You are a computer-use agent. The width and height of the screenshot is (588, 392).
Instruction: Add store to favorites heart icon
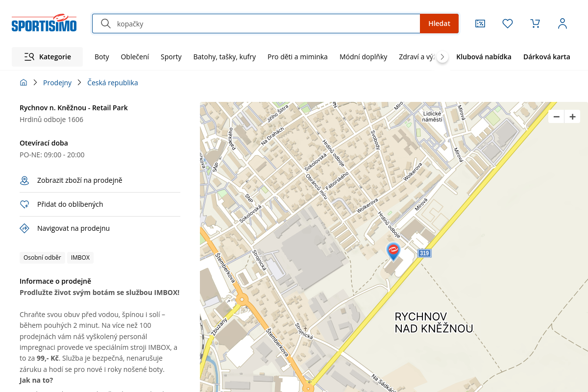coord(24,204)
